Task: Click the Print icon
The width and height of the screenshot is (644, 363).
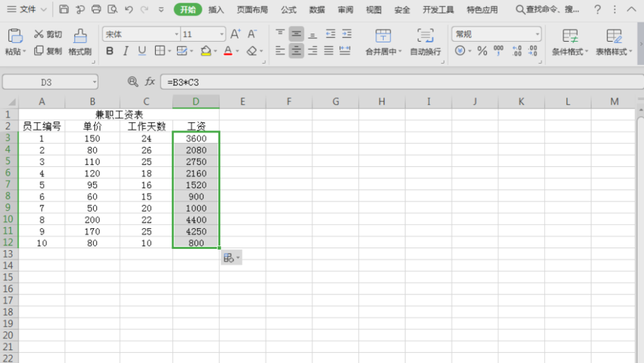Action: (x=96, y=9)
